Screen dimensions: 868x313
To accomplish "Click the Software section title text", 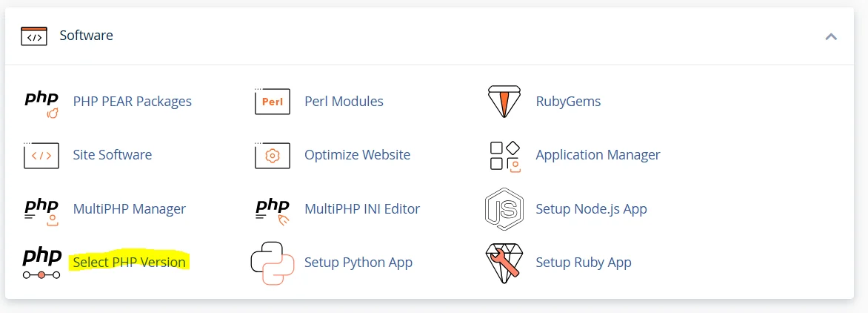I will [x=87, y=36].
